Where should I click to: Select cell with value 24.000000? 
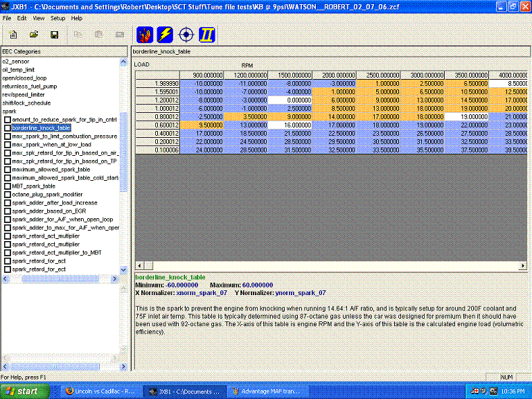[x=202, y=150]
